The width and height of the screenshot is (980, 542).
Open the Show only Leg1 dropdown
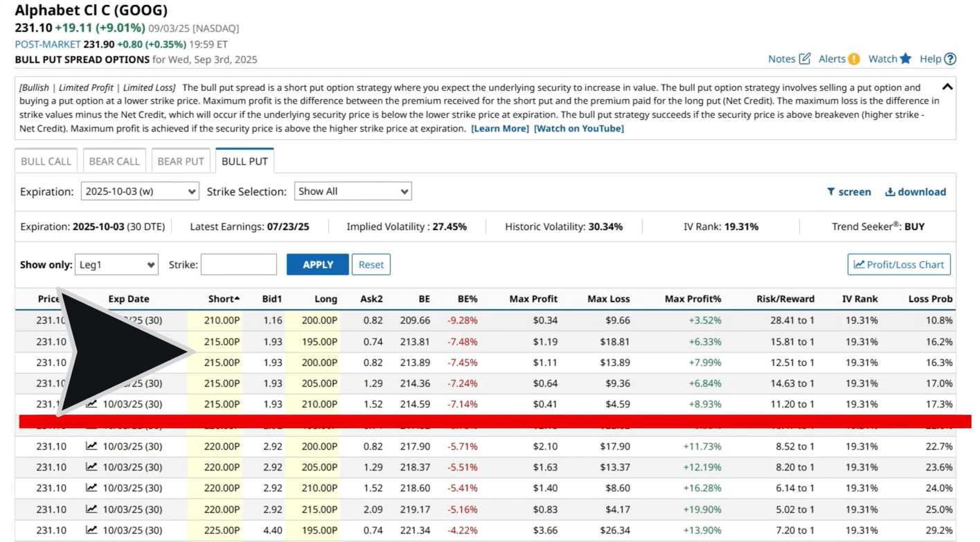(116, 264)
